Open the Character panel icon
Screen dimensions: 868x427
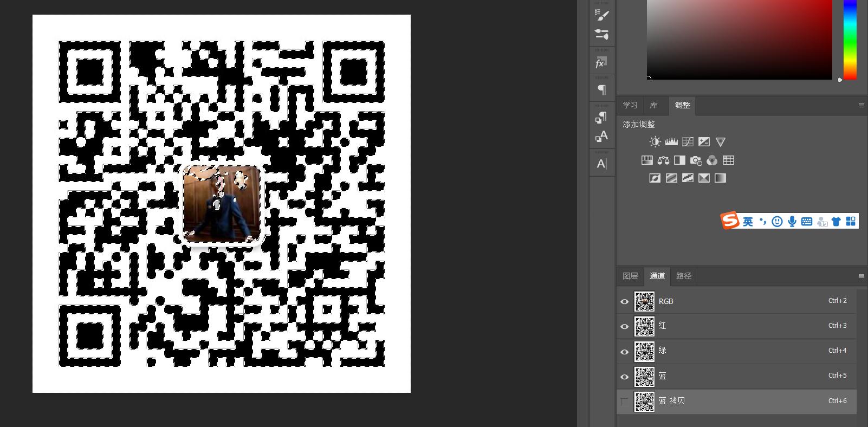point(601,164)
